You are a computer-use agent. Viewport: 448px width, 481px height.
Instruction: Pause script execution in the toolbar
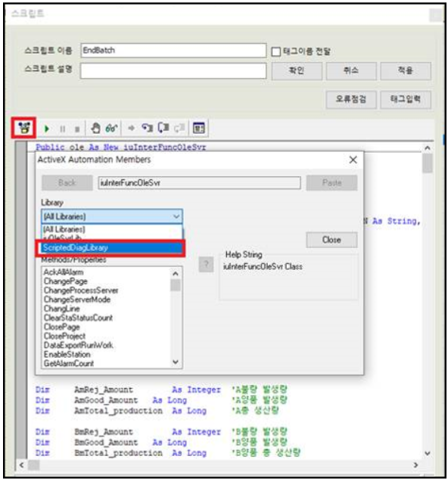(62, 129)
